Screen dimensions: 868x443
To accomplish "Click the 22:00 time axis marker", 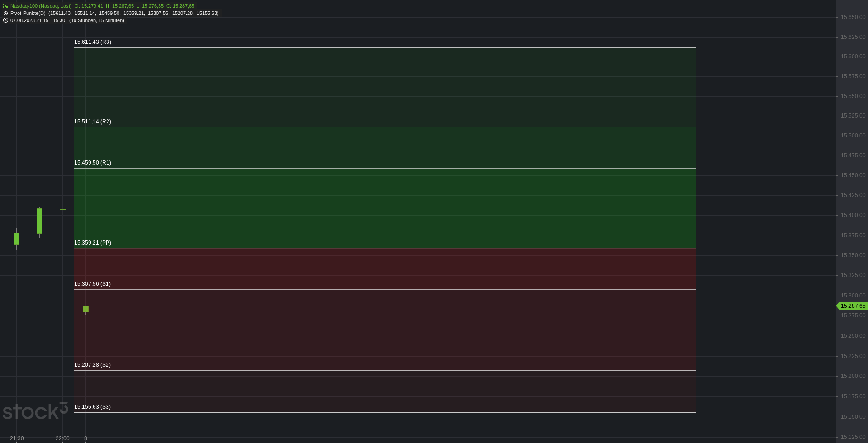I will coord(62,438).
